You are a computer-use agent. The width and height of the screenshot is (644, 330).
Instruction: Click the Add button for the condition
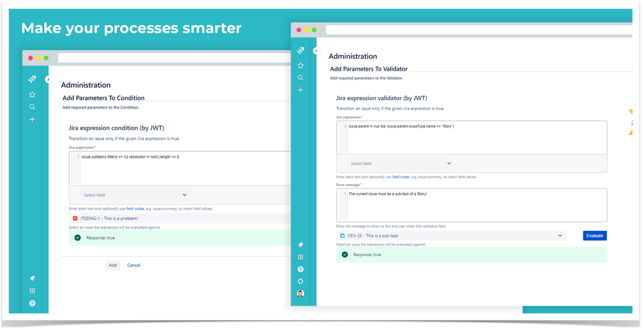[x=113, y=265]
